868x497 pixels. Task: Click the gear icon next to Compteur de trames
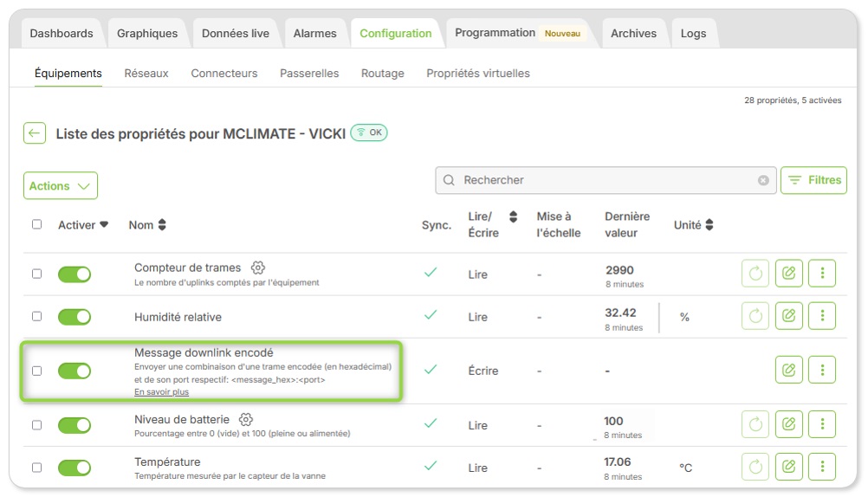pos(258,268)
